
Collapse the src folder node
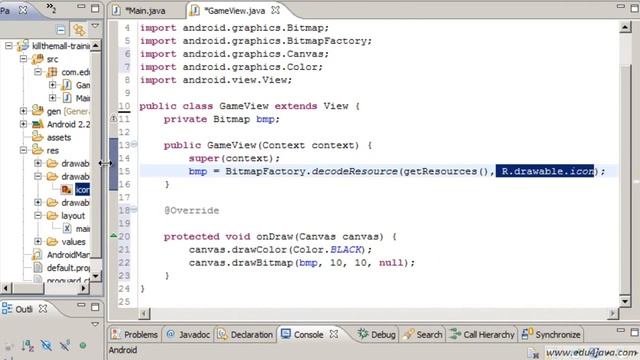tap(23, 59)
